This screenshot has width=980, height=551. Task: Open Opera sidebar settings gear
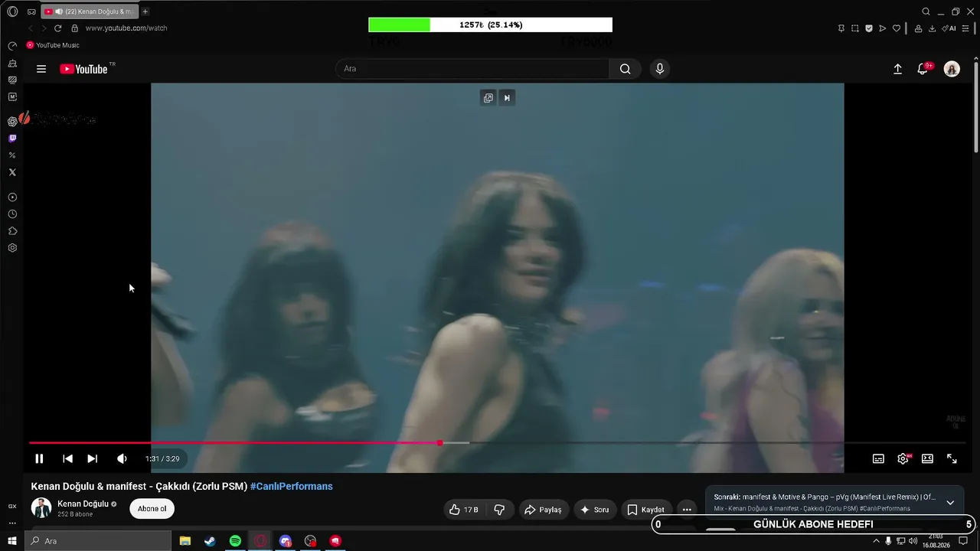coord(12,248)
